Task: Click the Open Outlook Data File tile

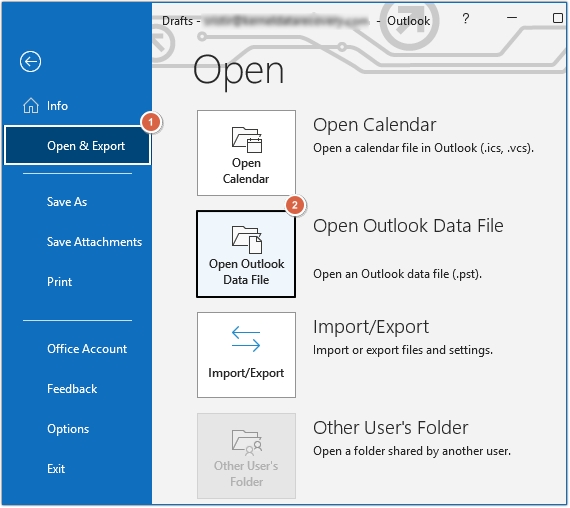Action: point(246,254)
